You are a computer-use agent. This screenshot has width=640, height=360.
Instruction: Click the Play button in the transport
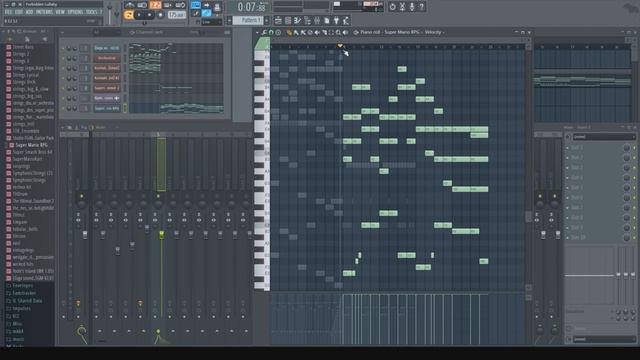(139, 15)
